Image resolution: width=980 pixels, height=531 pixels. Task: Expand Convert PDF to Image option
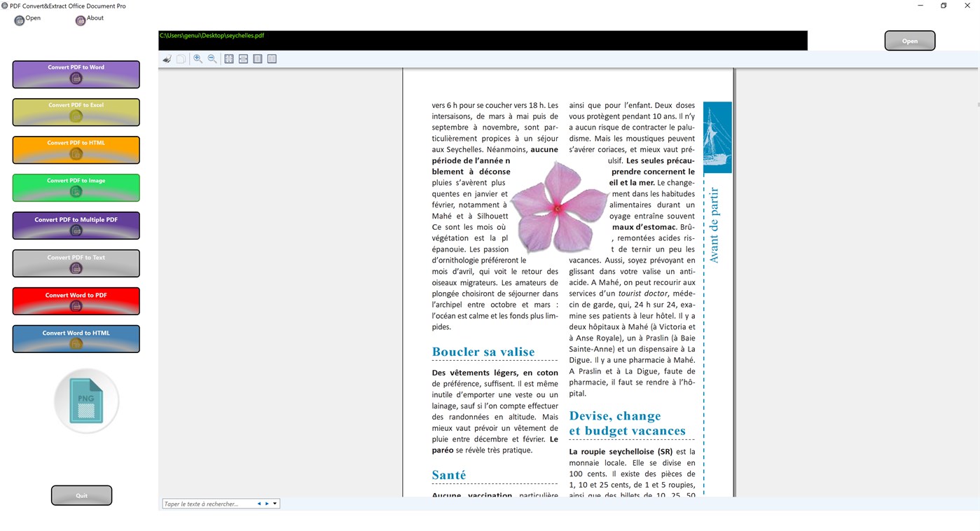coord(76,187)
